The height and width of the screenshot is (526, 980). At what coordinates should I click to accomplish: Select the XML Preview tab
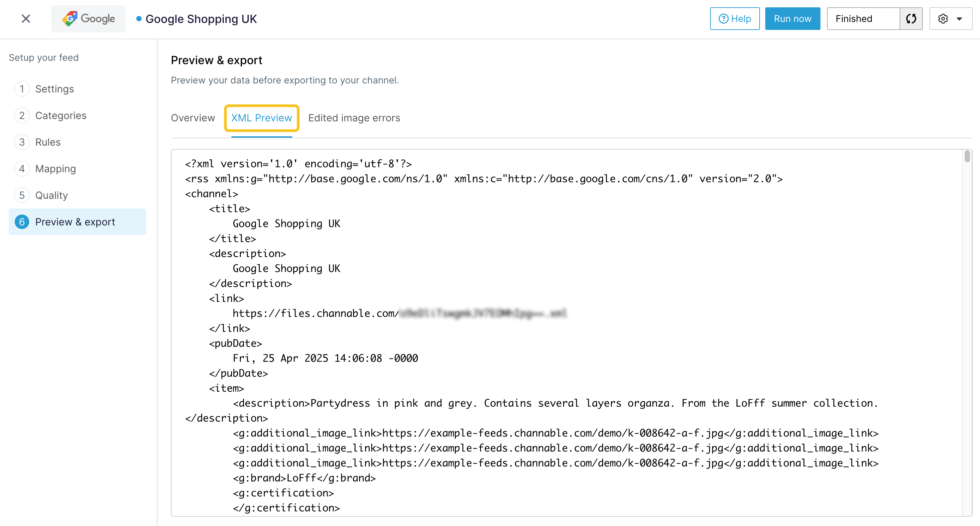(x=261, y=118)
